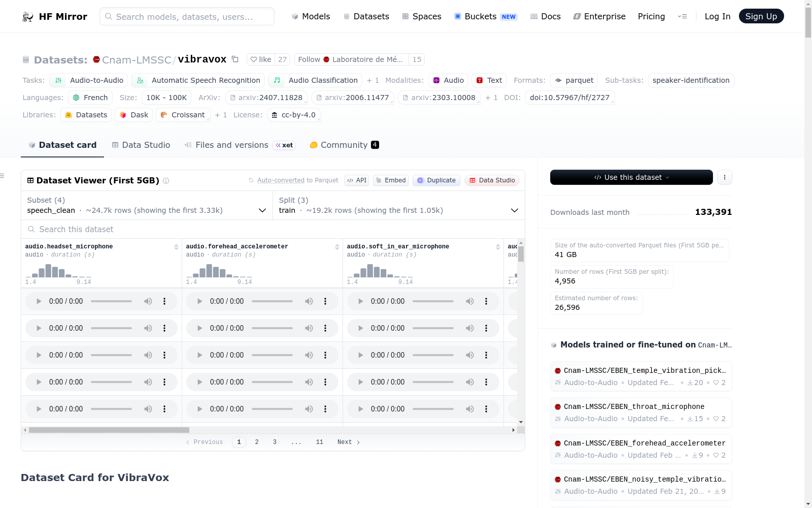Screen dimensions: 812x508
Task: Seek third-row soft_in_ear_microphone audio progress slider
Action: click(x=433, y=355)
